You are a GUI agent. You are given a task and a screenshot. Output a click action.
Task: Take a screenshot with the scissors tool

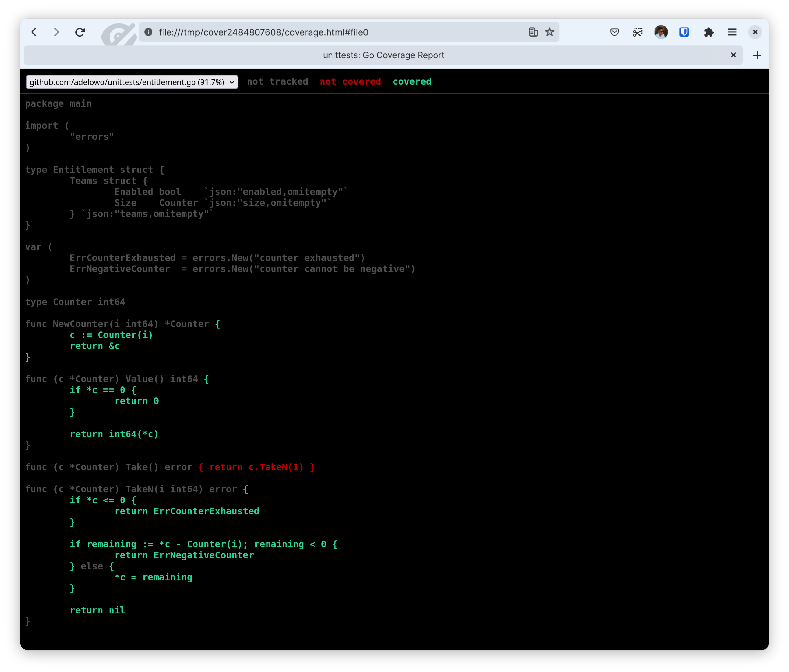pyautogui.click(x=637, y=32)
